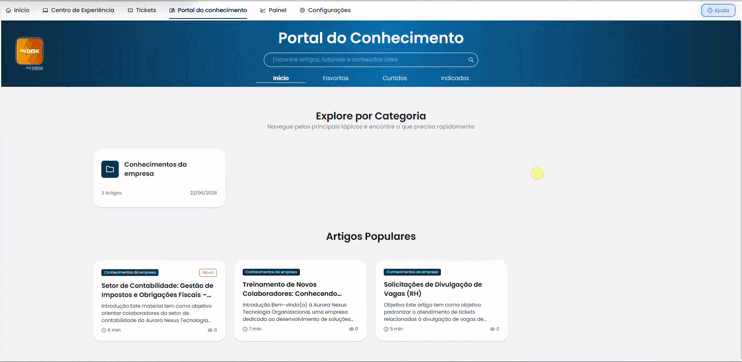Click the book icon beside Portal do conhecimento
The width and height of the screenshot is (742, 362).
coord(172,10)
